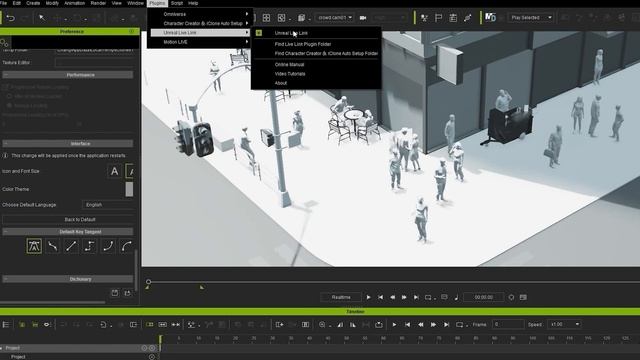This screenshot has height=360, width=640.
Task: Click the timeline Frame number field
Action: pyautogui.click(x=508, y=324)
